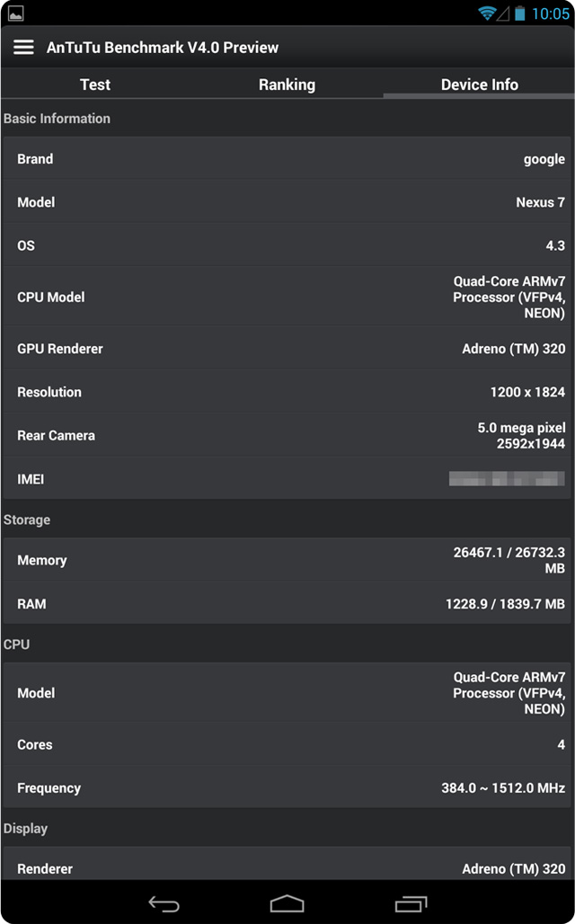Tap the GPU Renderer Adreno 320 row
This screenshot has width=575, height=924.
(x=287, y=348)
